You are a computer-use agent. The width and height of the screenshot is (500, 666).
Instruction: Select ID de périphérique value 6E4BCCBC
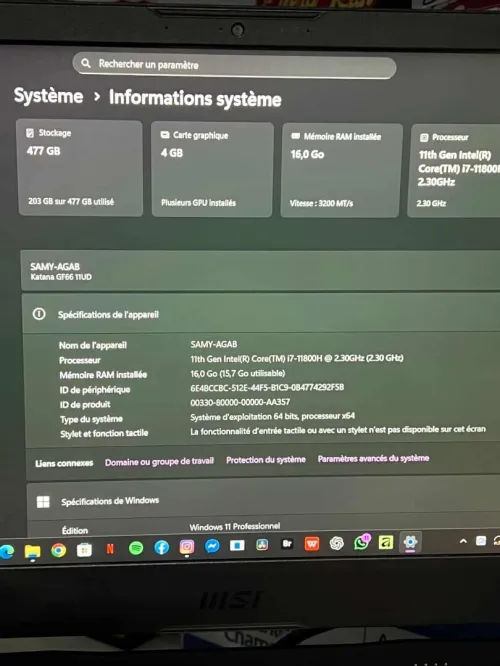[x=267, y=387]
